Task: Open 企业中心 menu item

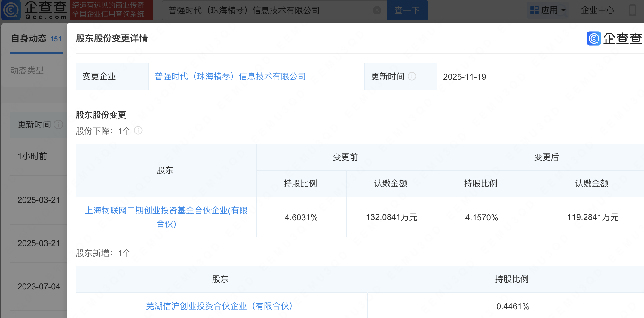Action: click(x=597, y=10)
